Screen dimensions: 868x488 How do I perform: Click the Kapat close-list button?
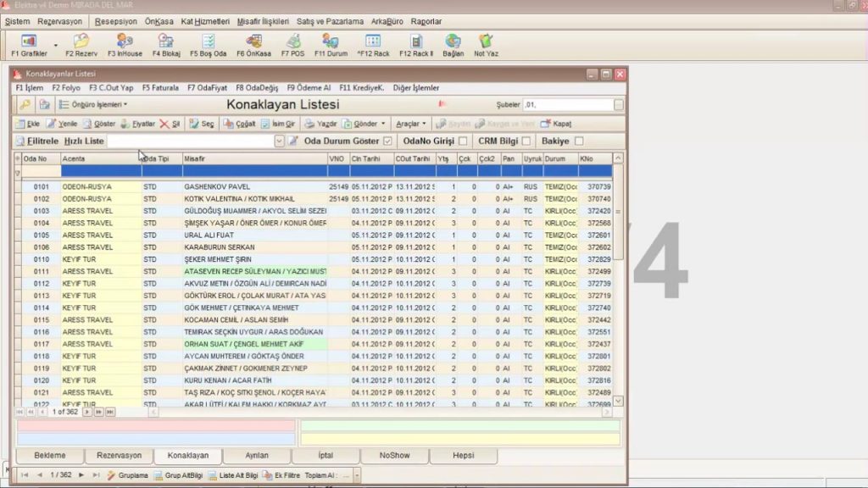click(556, 124)
